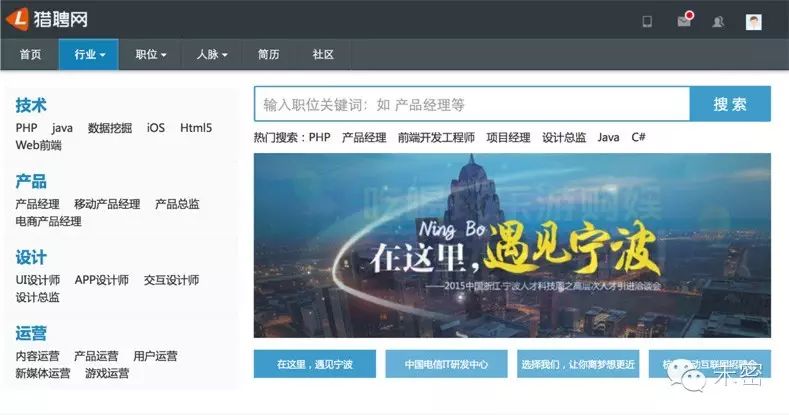This screenshot has height=415, width=789.
Task: Click the 遇见宁波 banner image
Action: [512, 245]
